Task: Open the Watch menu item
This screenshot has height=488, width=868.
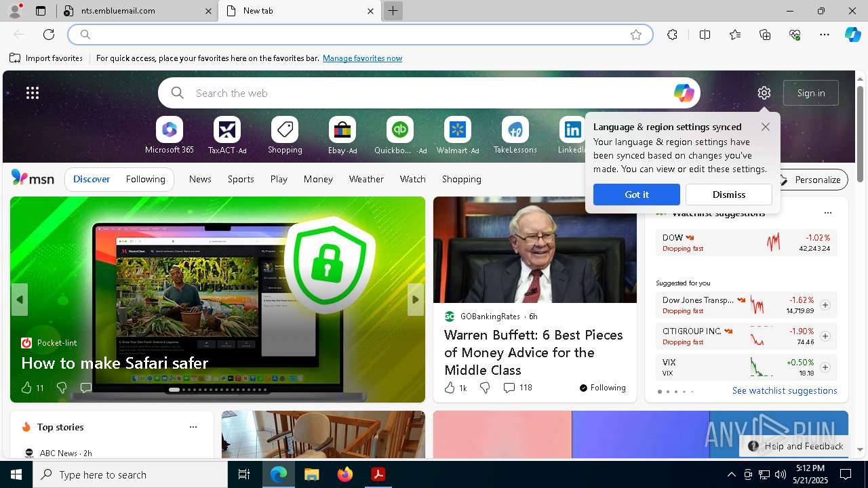Action: (x=413, y=180)
